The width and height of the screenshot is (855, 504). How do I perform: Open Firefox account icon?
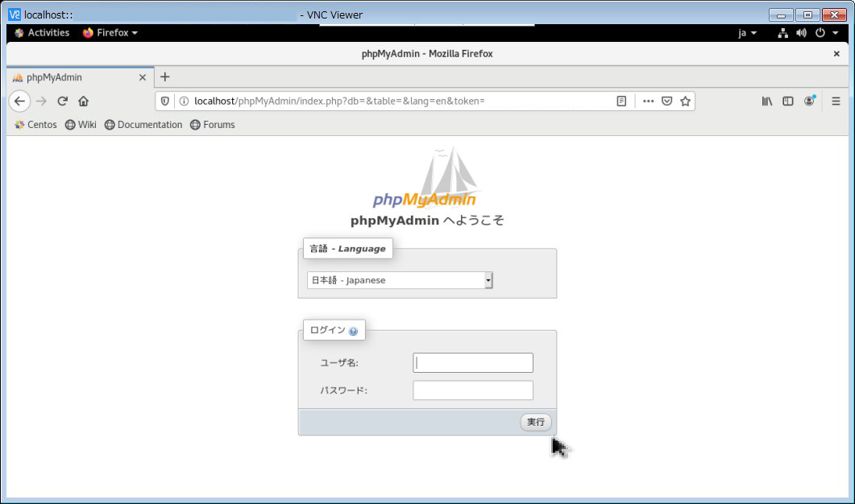pos(809,101)
